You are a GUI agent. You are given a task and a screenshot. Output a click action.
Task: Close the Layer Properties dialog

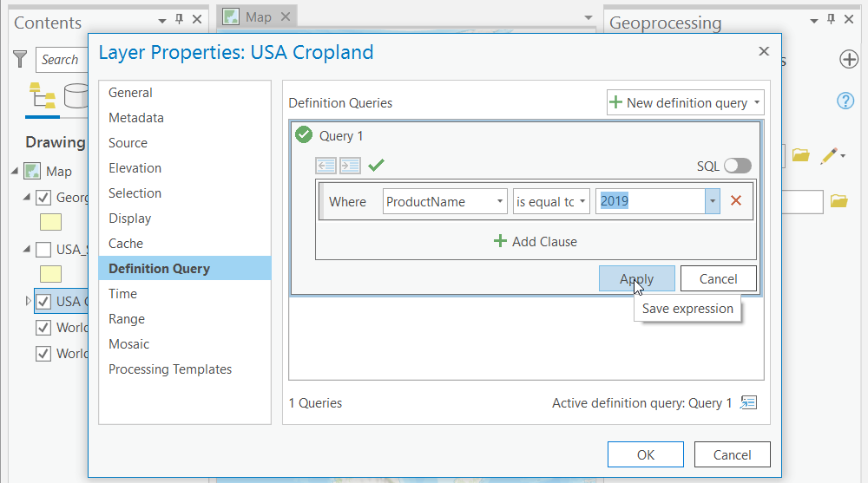764,51
